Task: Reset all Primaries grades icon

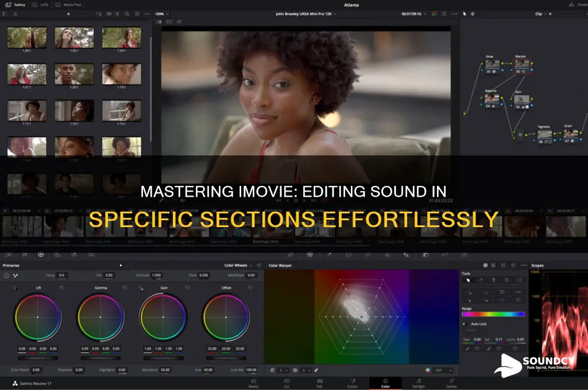Action: click(x=259, y=265)
